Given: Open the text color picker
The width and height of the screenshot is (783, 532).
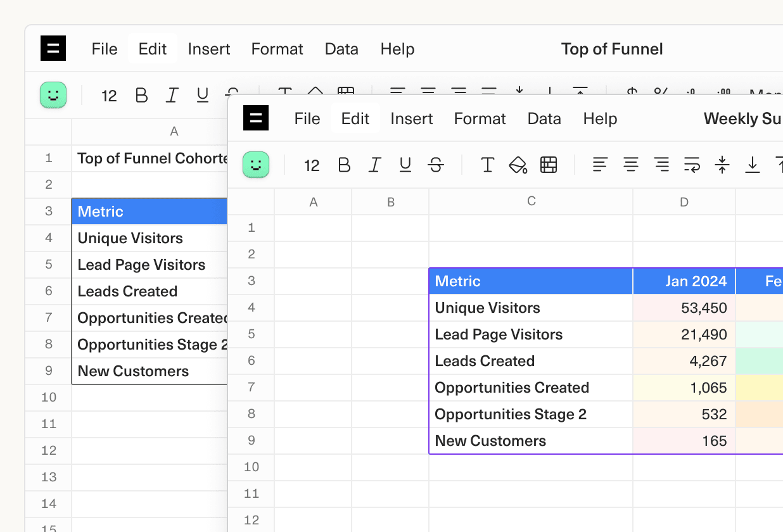Looking at the screenshot, I should 487,165.
